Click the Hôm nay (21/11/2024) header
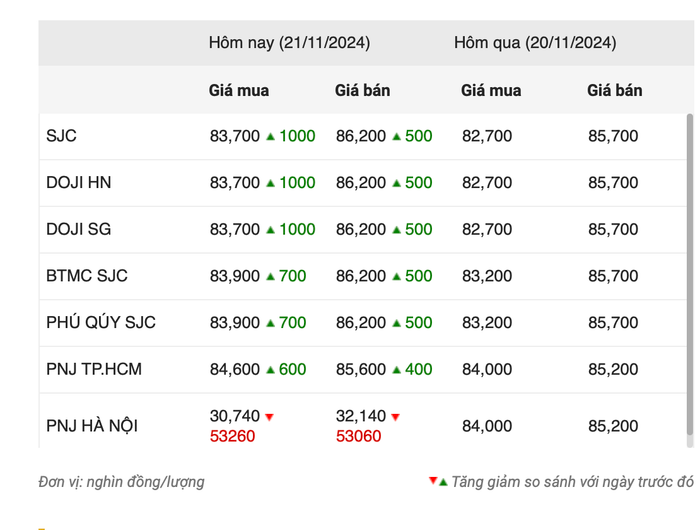This screenshot has height=530, width=700. pyautogui.click(x=289, y=43)
